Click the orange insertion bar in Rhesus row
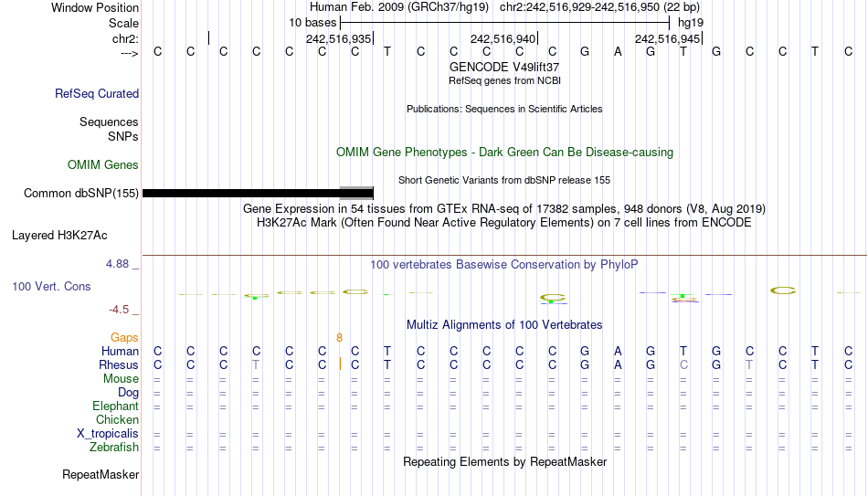Viewport: 868px width, 496px height. pos(340,364)
